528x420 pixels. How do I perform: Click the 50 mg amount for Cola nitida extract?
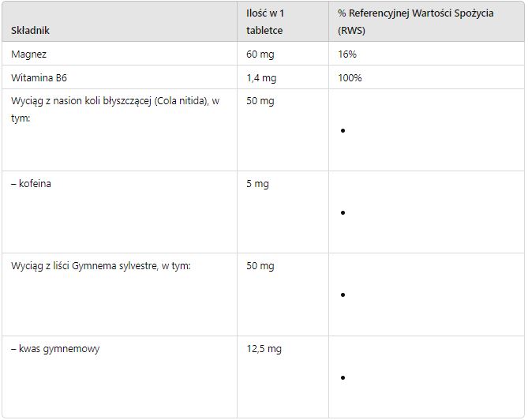click(x=260, y=101)
